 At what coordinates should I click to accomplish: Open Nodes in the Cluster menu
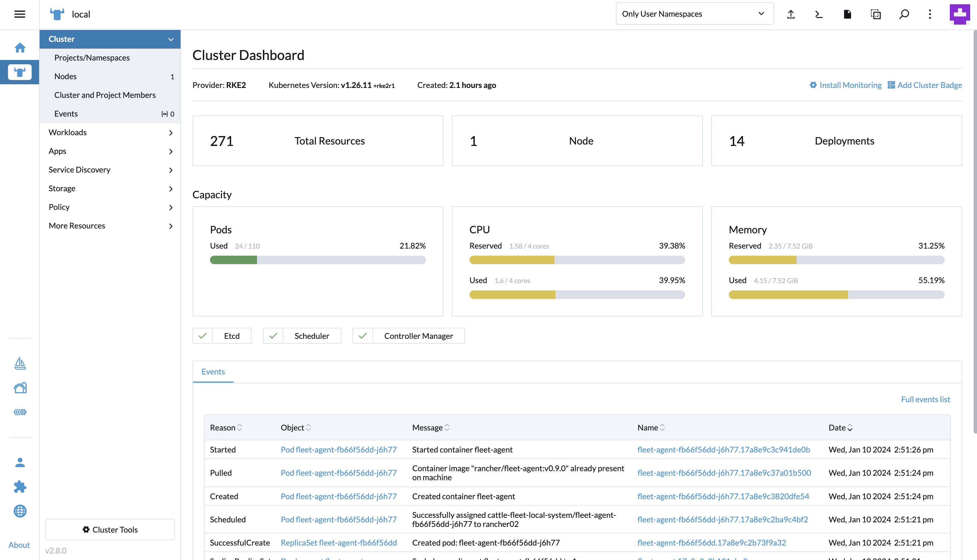(x=110, y=76)
